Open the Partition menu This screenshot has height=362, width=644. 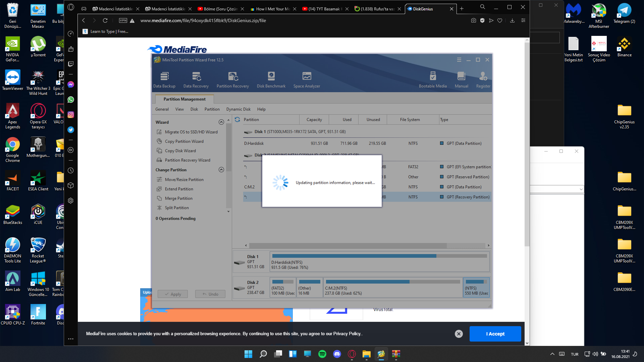tap(212, 109)
